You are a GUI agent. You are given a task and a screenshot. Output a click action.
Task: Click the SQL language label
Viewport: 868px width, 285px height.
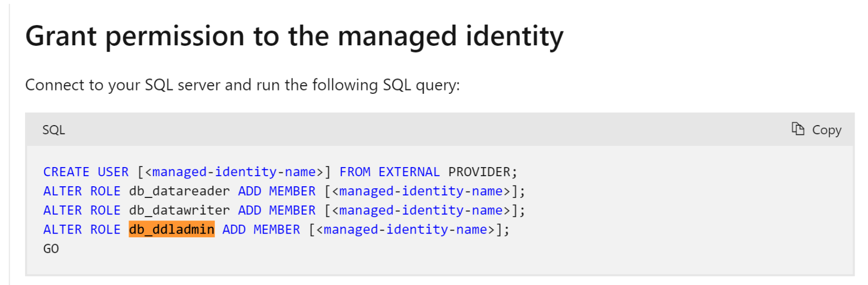click(x=53, y=130)
